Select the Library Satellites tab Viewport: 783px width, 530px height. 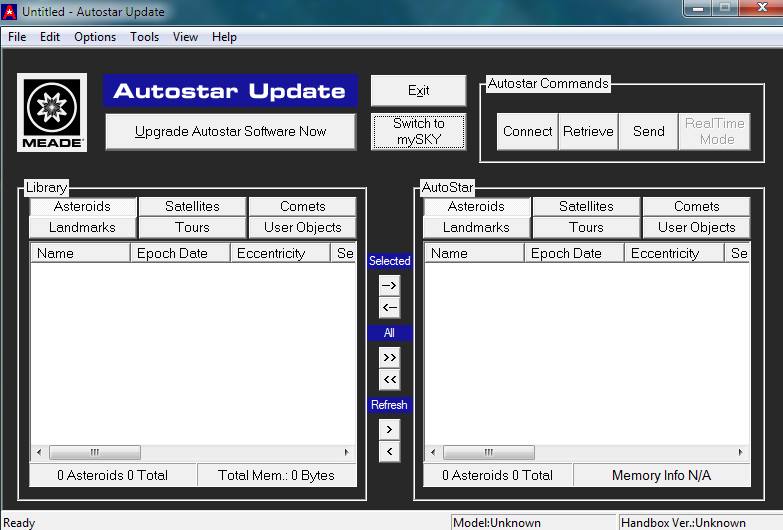coord(192,206)
